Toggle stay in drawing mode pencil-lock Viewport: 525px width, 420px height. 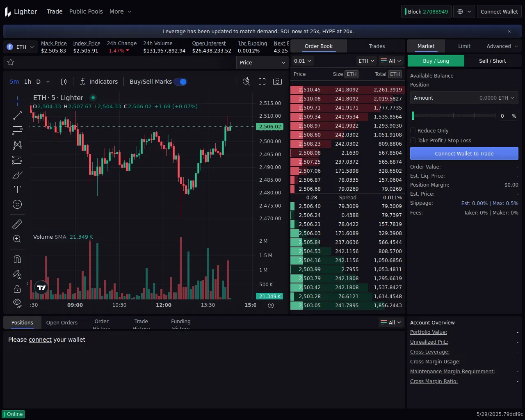pyautogui.click(x=17, y=274)
